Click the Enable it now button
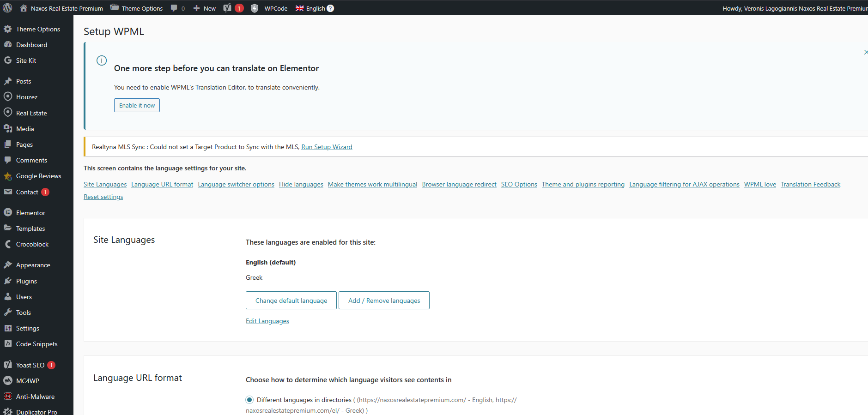 click(137, 105)
